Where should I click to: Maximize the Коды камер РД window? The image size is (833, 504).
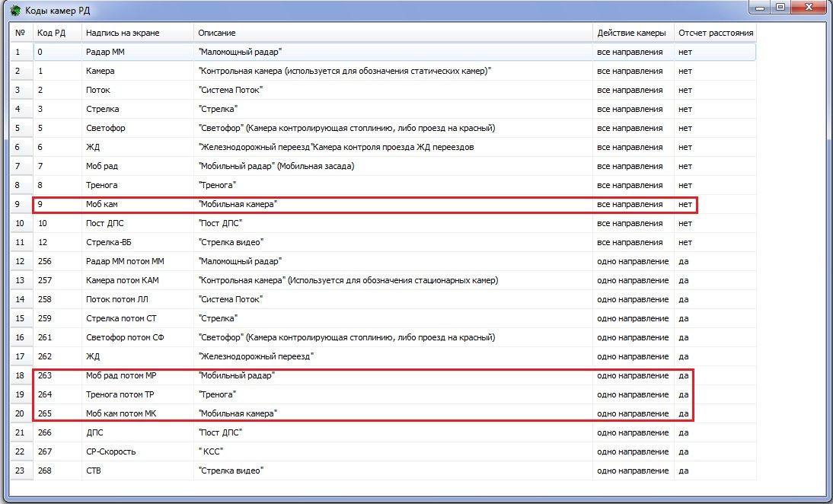[x=780, y=8]
